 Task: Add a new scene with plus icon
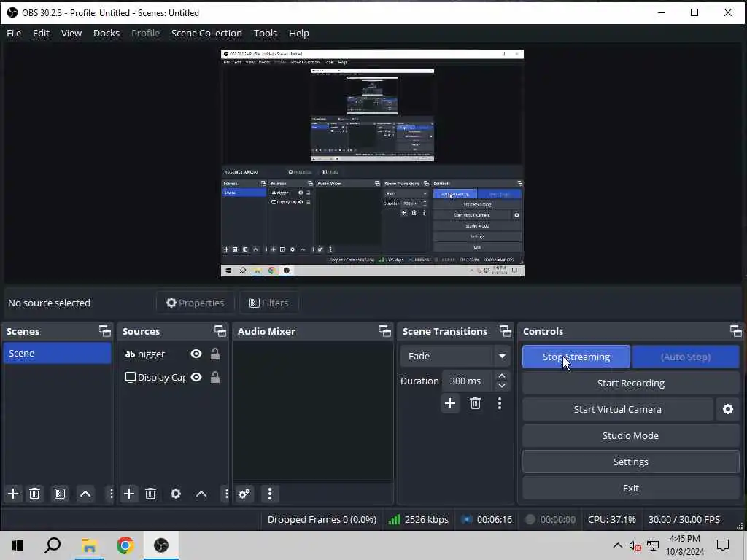[13, 494]
